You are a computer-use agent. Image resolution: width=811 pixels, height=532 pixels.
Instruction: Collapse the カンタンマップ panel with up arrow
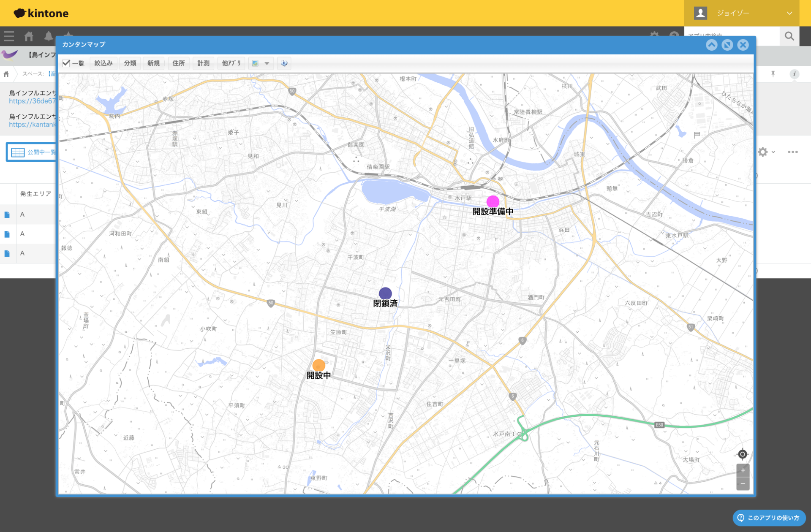point(711,45)
